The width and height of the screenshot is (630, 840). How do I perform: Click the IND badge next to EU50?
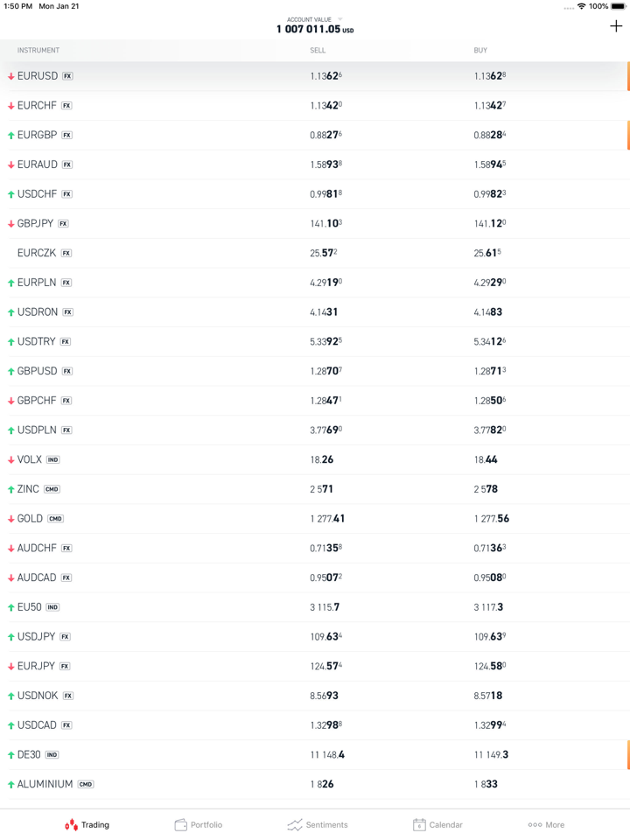52,607
